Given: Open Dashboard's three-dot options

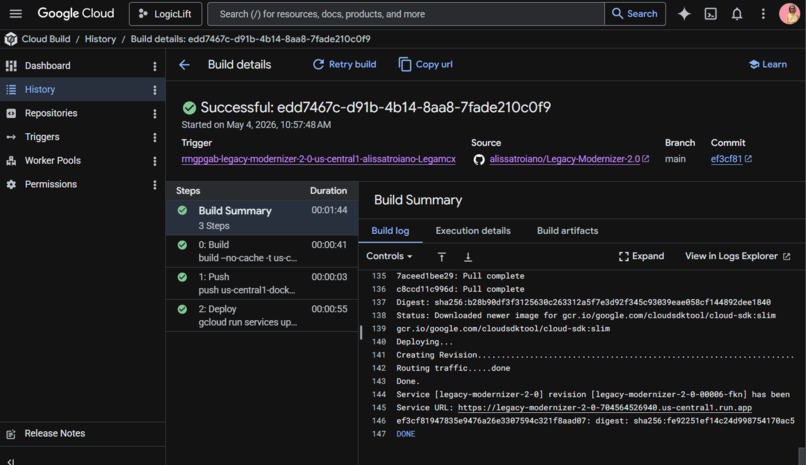Looking at the screenshot, I should (155, 66).
